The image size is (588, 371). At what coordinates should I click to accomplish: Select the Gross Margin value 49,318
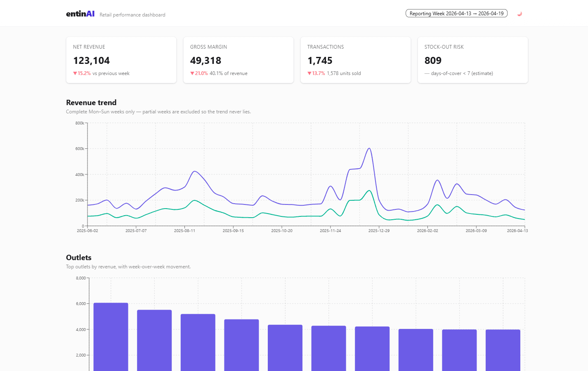click(x=205, y=61)
